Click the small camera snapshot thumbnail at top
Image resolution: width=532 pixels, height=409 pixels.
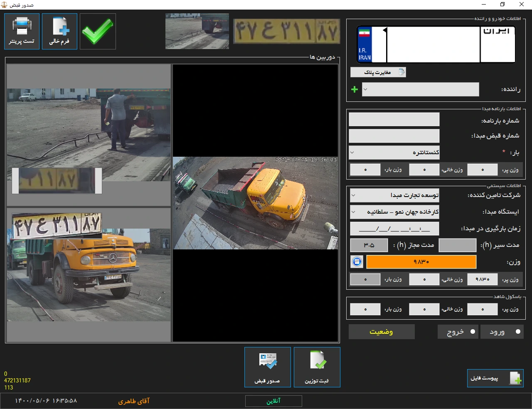click(x=197, y=31)
